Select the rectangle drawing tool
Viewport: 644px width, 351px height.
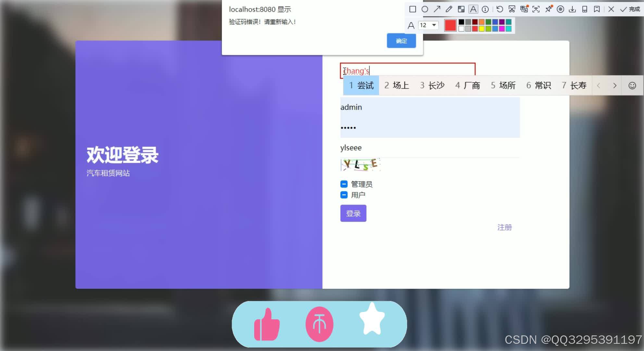413,9
